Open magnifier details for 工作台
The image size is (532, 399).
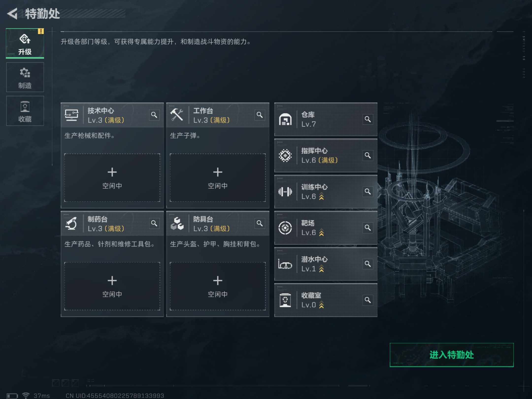pos(260,115)
